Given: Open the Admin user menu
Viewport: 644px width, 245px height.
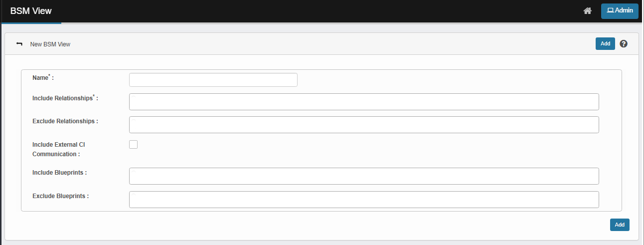Looking at the screenshot, I should coord(620,11).
